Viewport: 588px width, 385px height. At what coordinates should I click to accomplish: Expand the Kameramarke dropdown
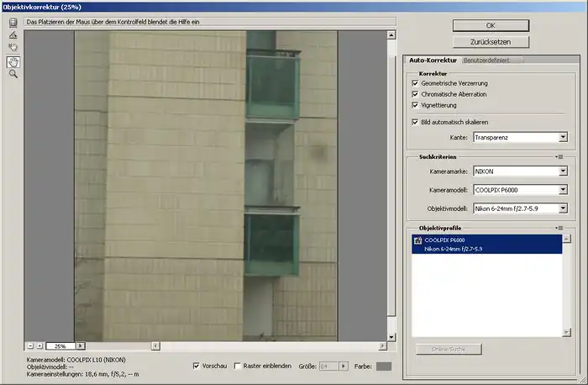520,171
